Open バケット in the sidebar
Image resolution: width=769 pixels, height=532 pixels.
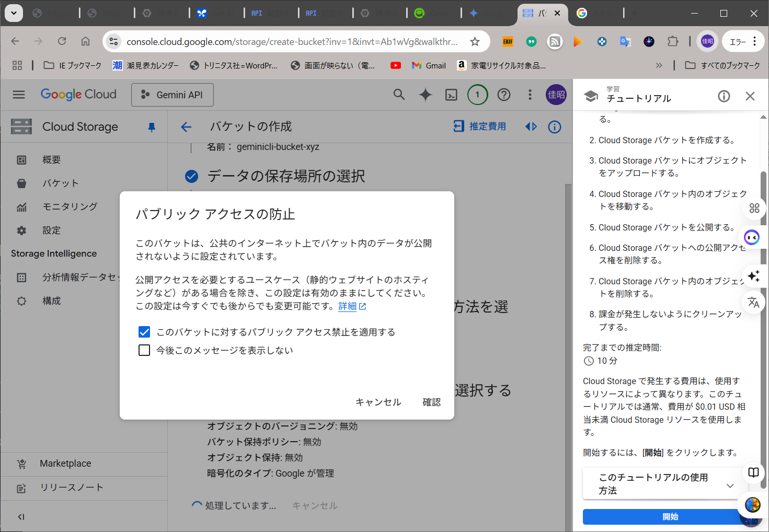60,183
